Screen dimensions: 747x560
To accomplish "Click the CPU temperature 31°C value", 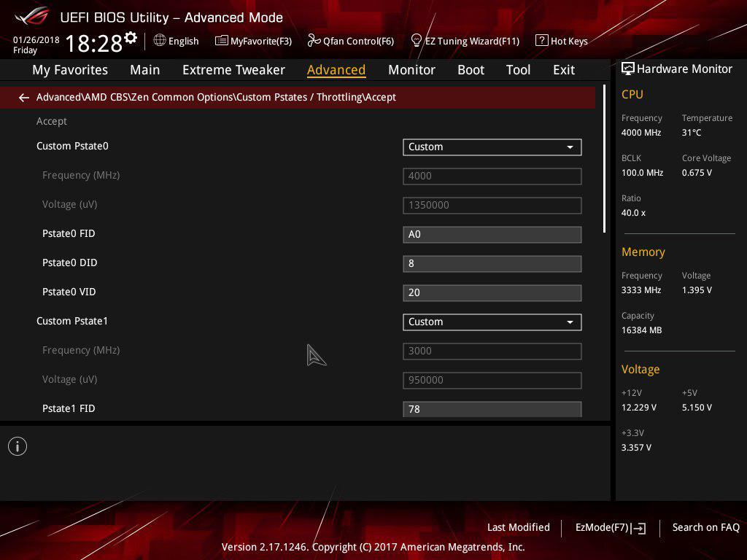I will [692, 133].
